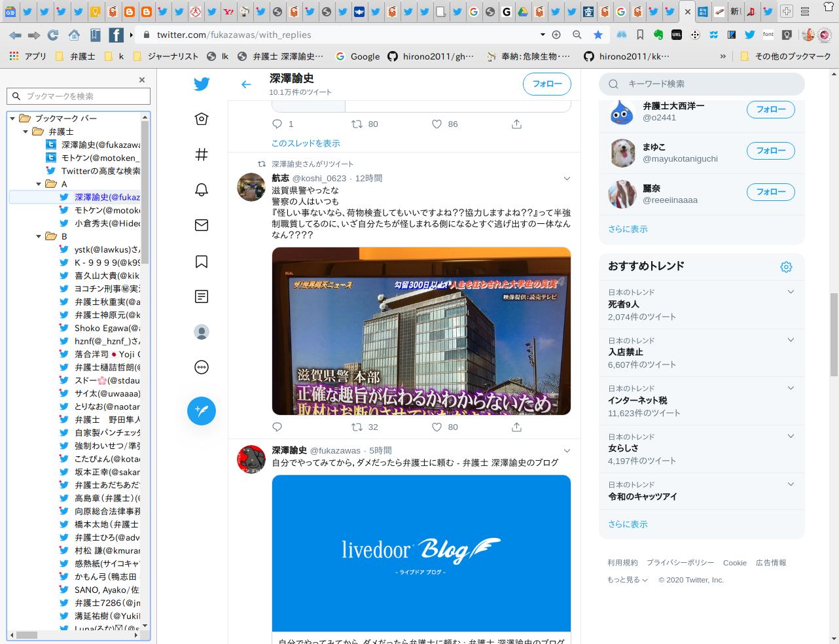Image resolution: width=839 pixels, height=644 pixels.
Task: Focus the ブックマークを検索 field
Action: pos(79,96)
